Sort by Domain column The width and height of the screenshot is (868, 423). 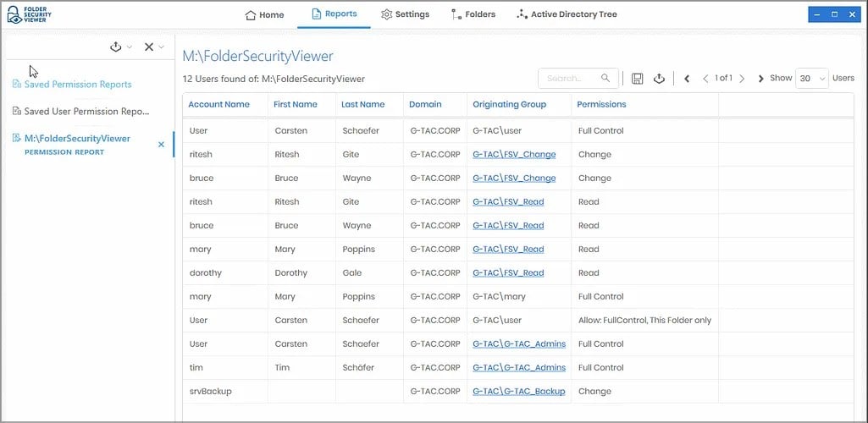pyautogui.click(x=425, y=105)
